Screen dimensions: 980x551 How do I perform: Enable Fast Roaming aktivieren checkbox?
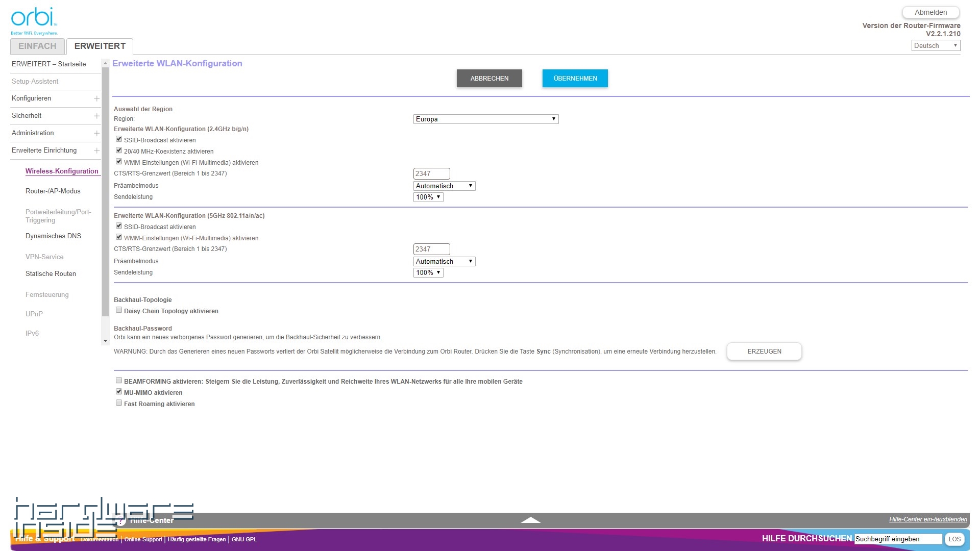pyautogui.click(x=119, y=403)
